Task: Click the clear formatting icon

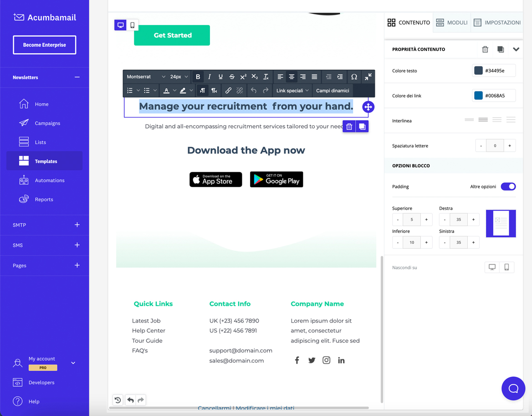Action: click(266, 77)
